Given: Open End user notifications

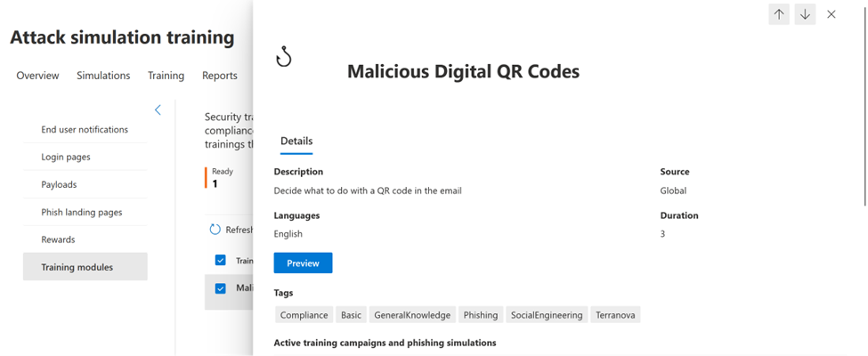Looking at the screenshot, I should (85, 130).
